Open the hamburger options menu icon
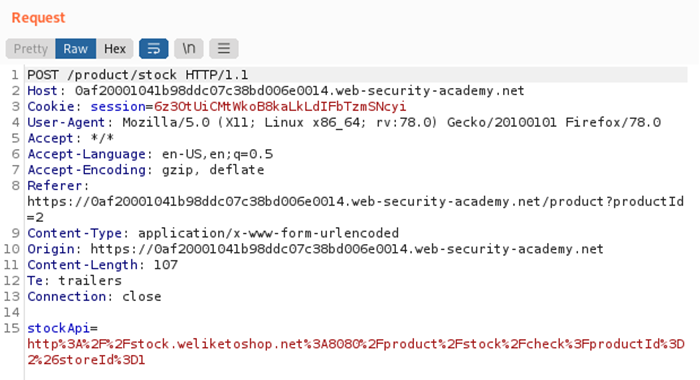The height and width of the screenshot is (380, 700). coord(224,48)
